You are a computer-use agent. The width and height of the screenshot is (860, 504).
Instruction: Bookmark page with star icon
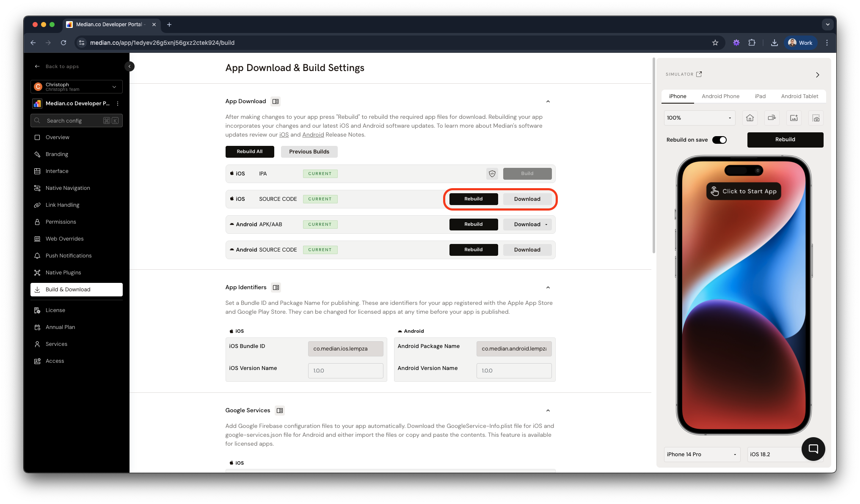(715, 43)
